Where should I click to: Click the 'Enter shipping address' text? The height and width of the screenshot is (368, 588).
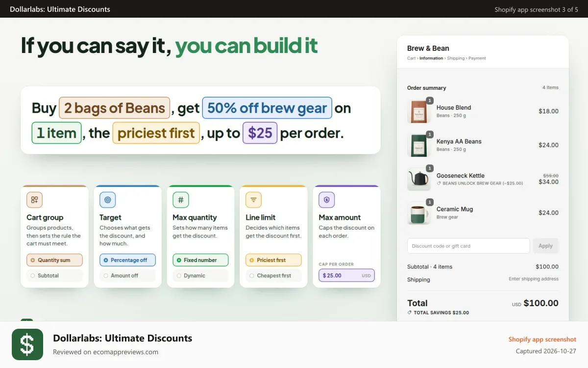[x=534, y=279]
